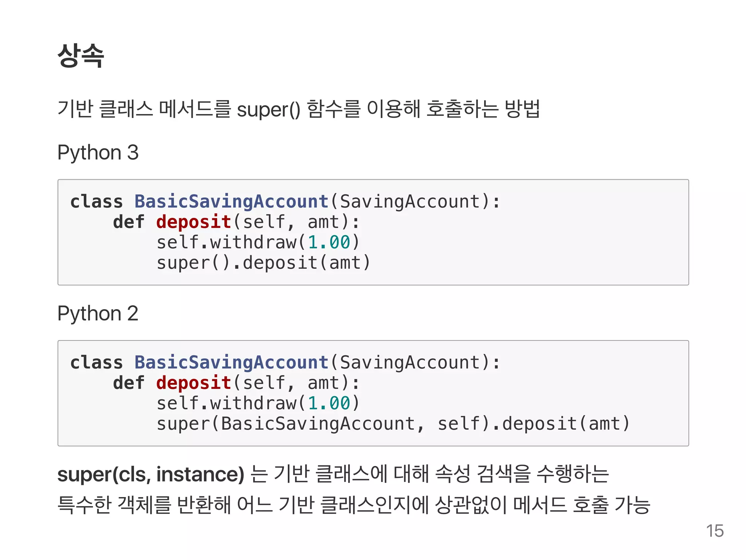
Task: Click bold text super(cls, instance)
Action: pyautogui.click(x=151, y=475)
